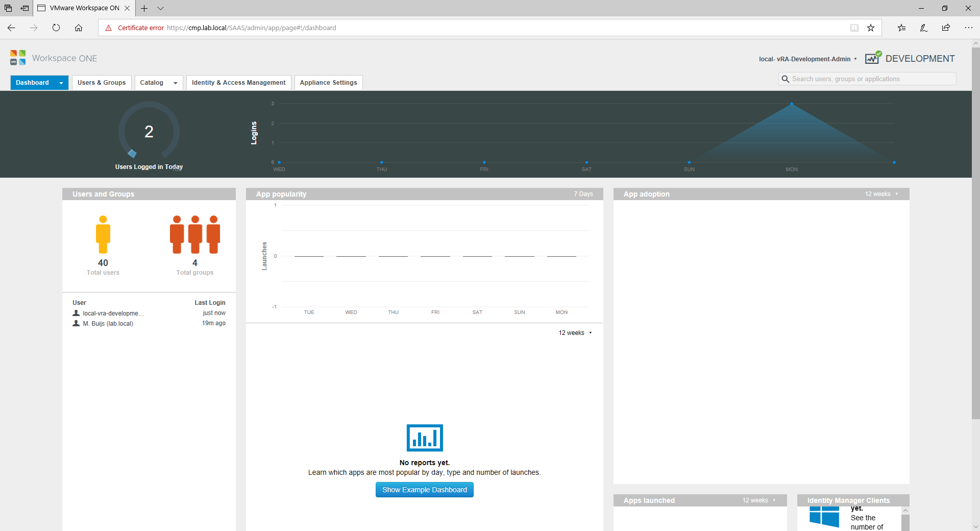Click scroll up arrow in Identity Manager Clients
This screenshot has height=531, width=980.
tap(905, 511)
